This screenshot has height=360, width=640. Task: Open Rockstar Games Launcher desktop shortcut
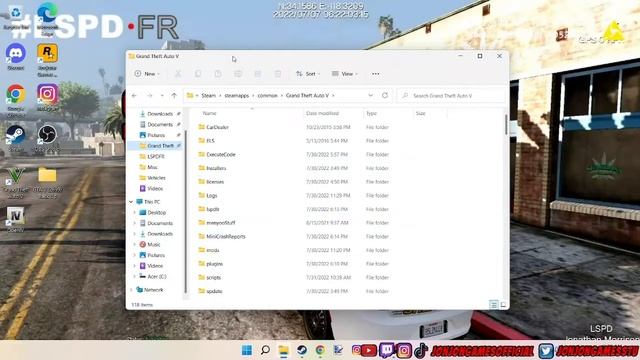[47, 60]
